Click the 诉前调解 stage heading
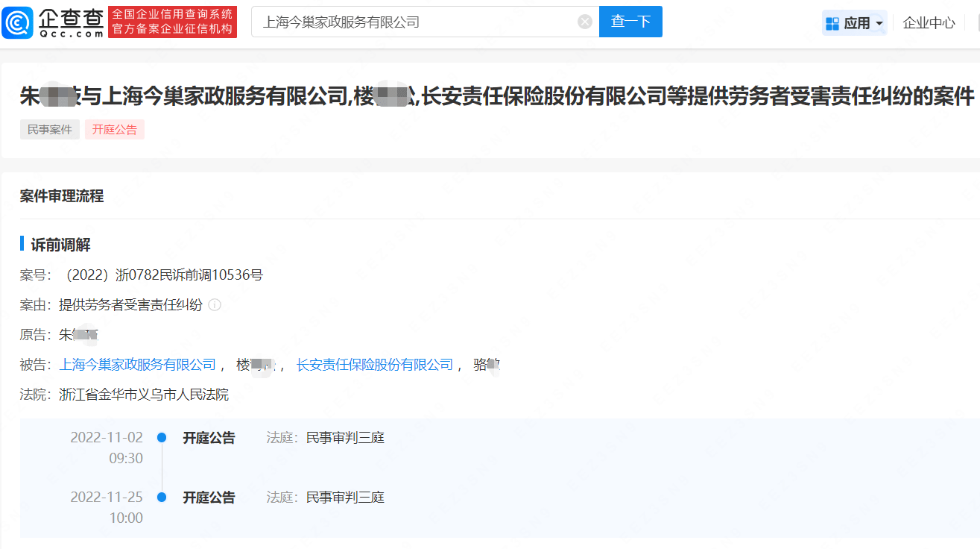This screenshot has height=549, width=980. (60, 245)
